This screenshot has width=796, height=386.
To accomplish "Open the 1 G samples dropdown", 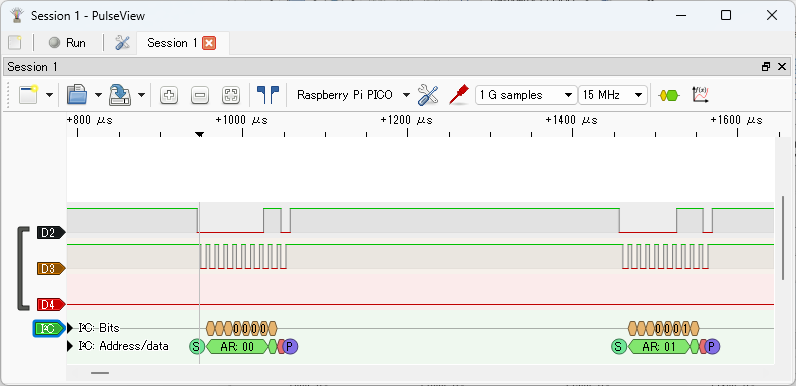I will coord(526,95).
